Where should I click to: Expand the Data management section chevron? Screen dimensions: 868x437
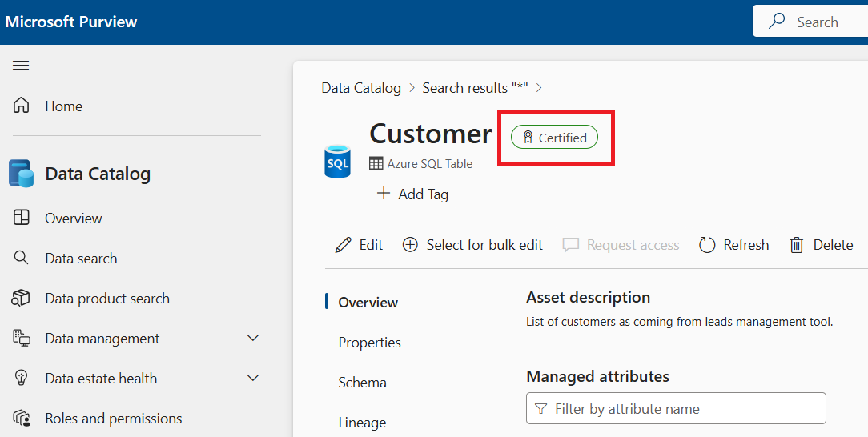pos(253,338)
